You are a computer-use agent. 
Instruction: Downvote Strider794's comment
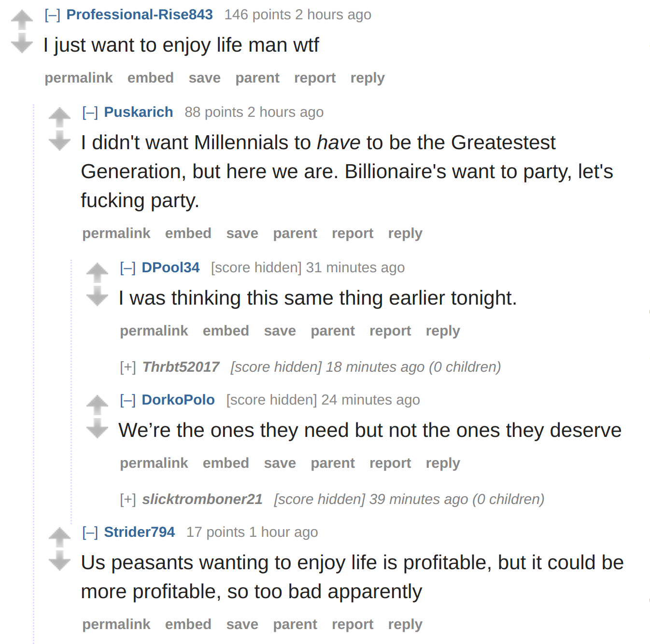pyautogui.click(x=59, y=560)
